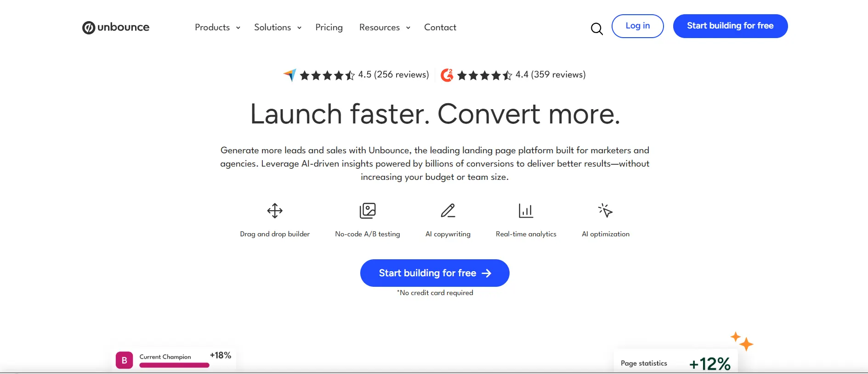Click the No-code A/B testing label
This screenshot has height=374, width=868.
click(x=368, y=234)
